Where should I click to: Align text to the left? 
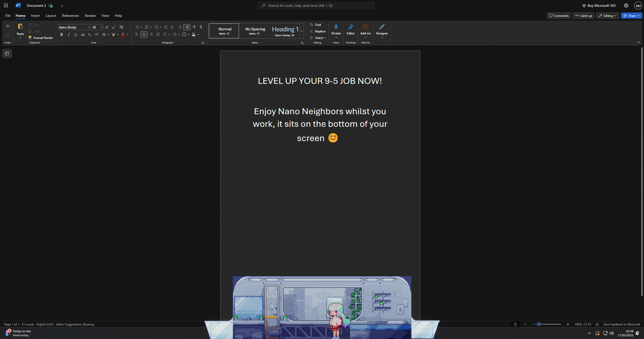click(137, 35)
